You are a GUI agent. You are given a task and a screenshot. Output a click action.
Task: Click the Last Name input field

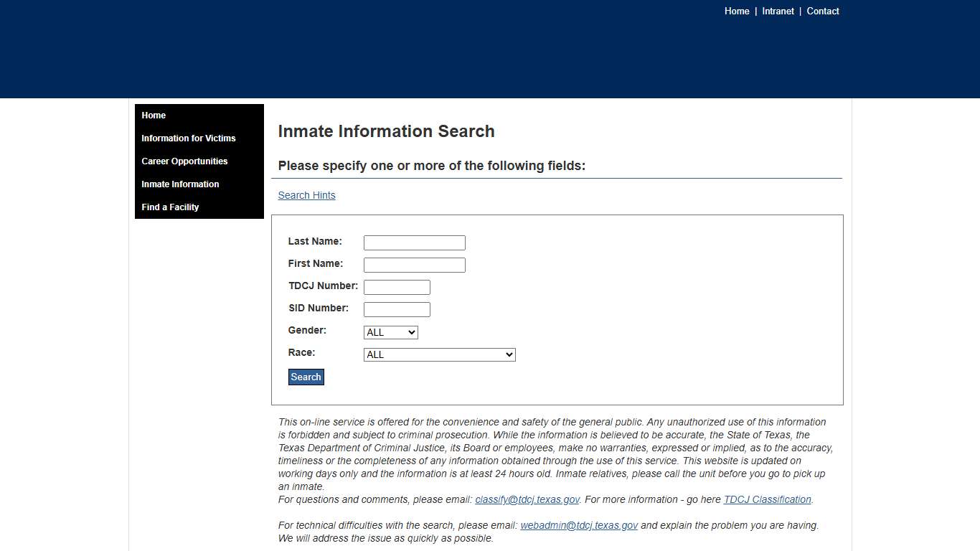pyautogui.click(x=414, y=242)
